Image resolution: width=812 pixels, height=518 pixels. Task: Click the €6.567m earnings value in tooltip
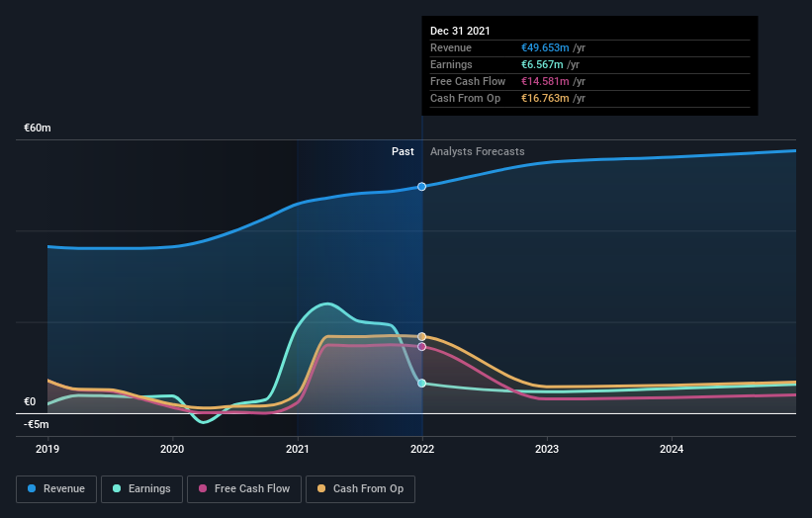[542, 64]
